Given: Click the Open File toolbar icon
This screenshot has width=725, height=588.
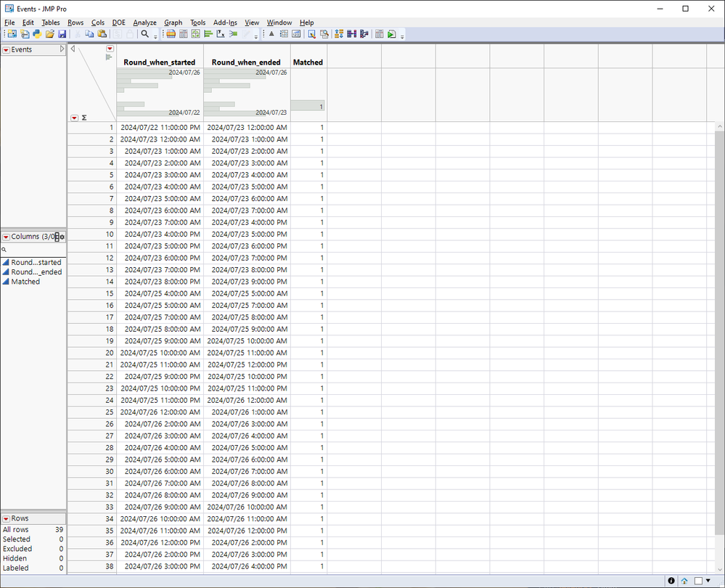Looking at the screenshot, I should point(50,33).
